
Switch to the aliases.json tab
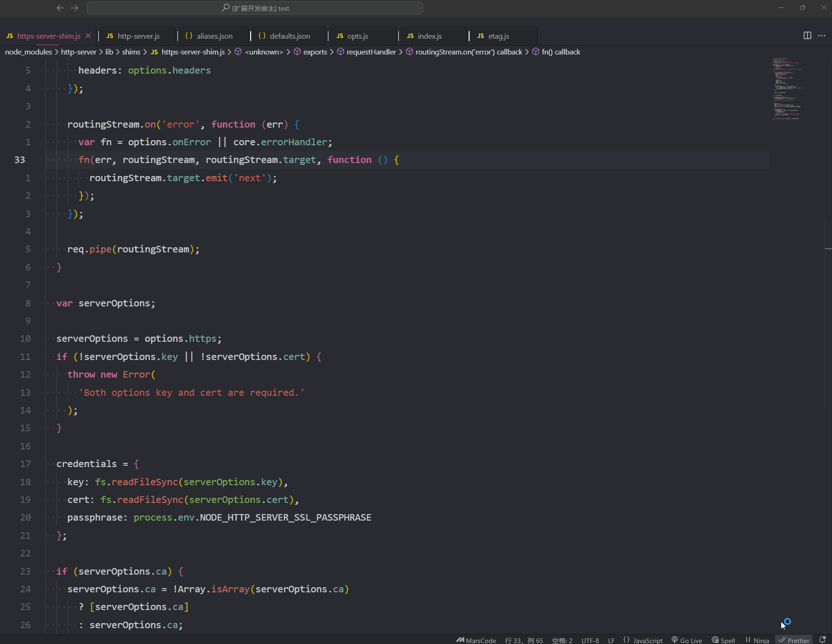[214, 36]
